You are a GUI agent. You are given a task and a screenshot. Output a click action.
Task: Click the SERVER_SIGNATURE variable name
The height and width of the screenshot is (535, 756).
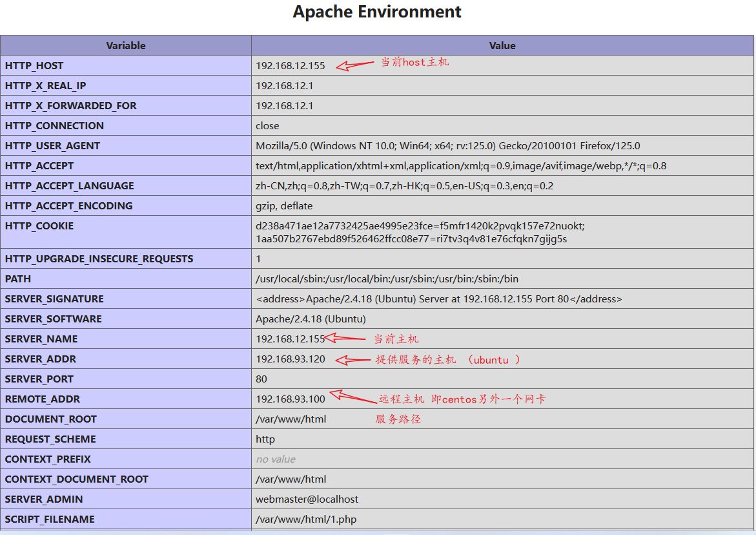coord(54,299)
